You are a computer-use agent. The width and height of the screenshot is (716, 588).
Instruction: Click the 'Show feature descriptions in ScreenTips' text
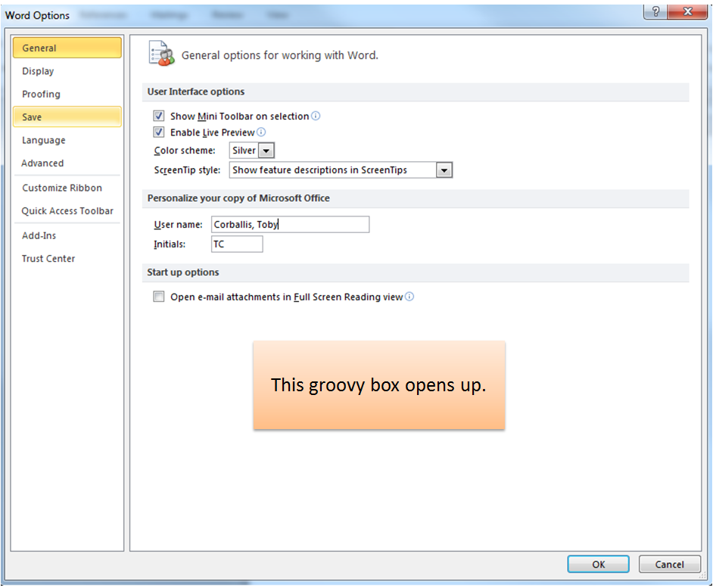click(319, 170)
